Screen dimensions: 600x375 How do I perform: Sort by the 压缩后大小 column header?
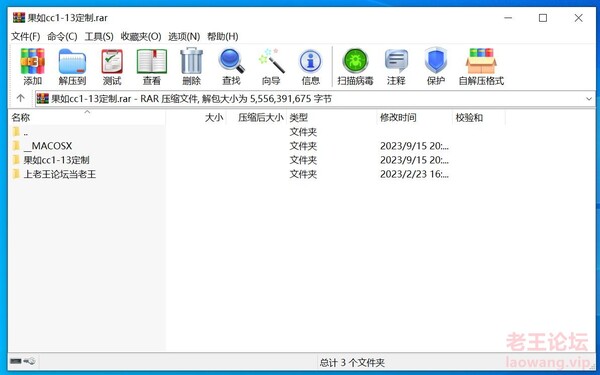(257, 117)
